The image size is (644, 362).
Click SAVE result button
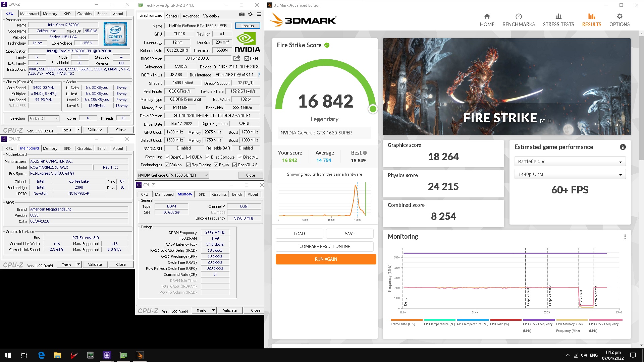350,234
